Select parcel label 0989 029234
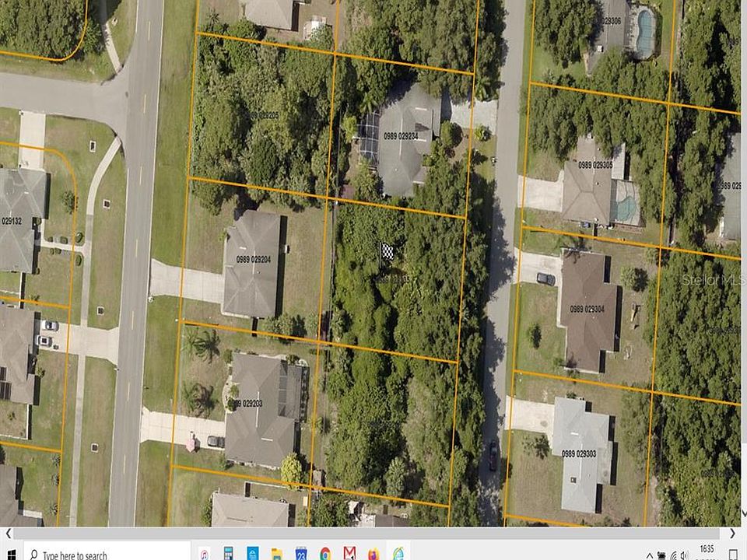Screen dimensions: 747x560 pyautogui.click(x=401, y=136)
